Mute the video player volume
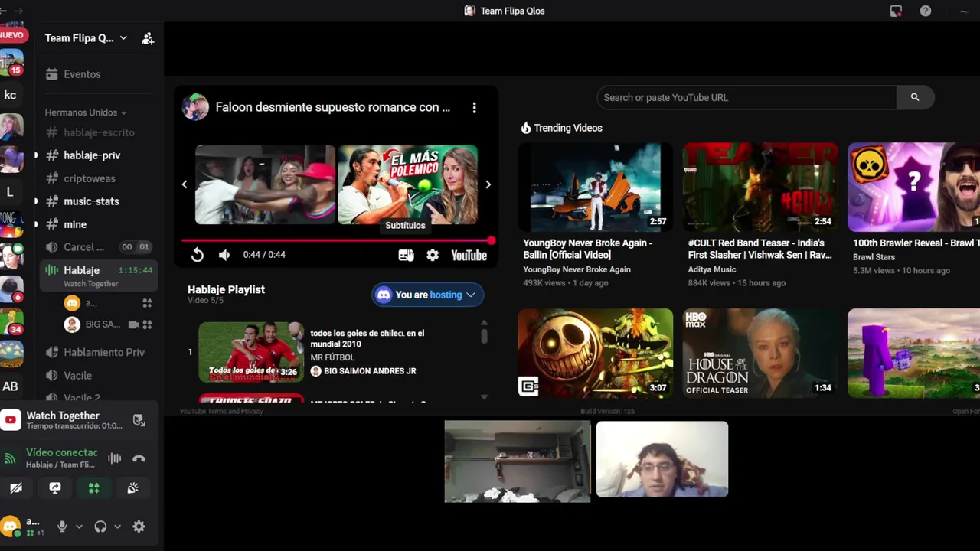This screenshot has height=551, width=980. [224, 255]
